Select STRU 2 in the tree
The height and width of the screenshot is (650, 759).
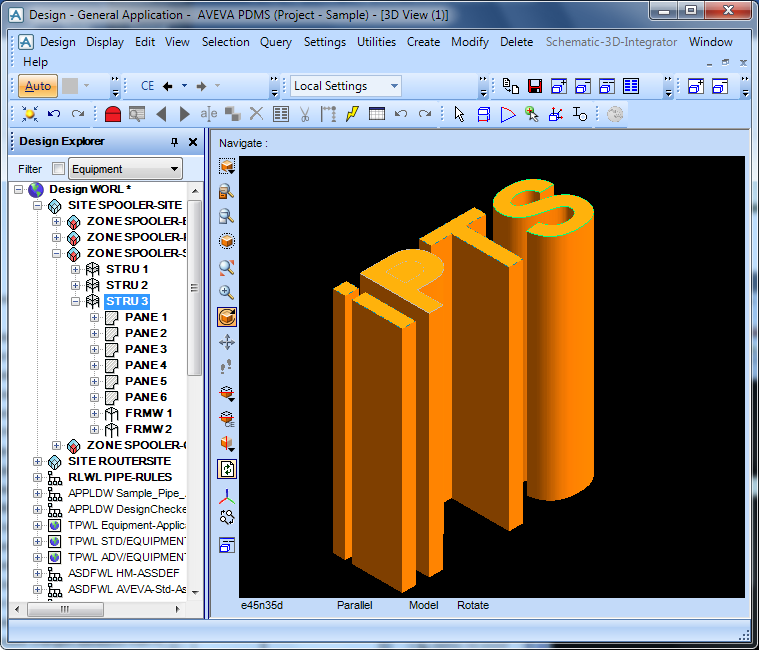click(x=127, y=285)
